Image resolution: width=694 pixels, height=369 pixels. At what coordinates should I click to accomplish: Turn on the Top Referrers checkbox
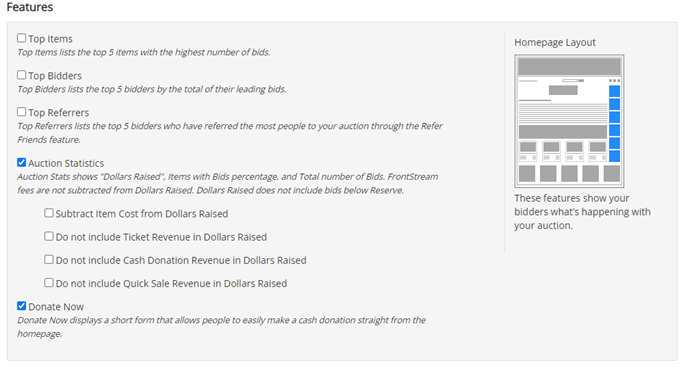click(x=21, y=111)
